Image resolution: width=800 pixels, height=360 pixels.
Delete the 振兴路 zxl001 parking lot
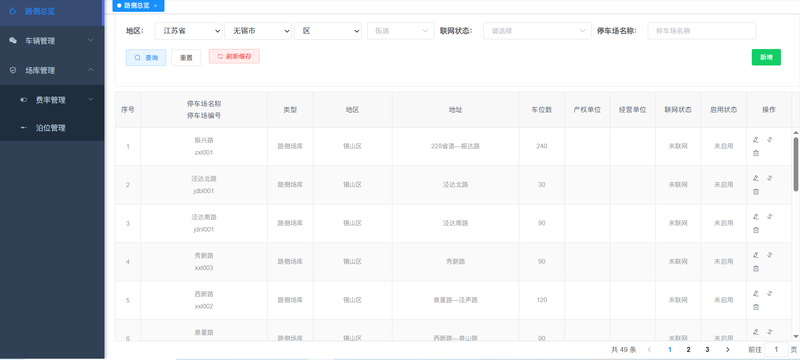(756, 153)
